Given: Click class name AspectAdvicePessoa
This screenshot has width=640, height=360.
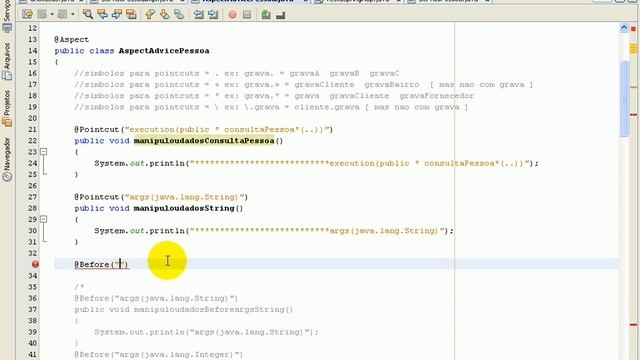Looking at the screenshot, I should coord(164,51).
